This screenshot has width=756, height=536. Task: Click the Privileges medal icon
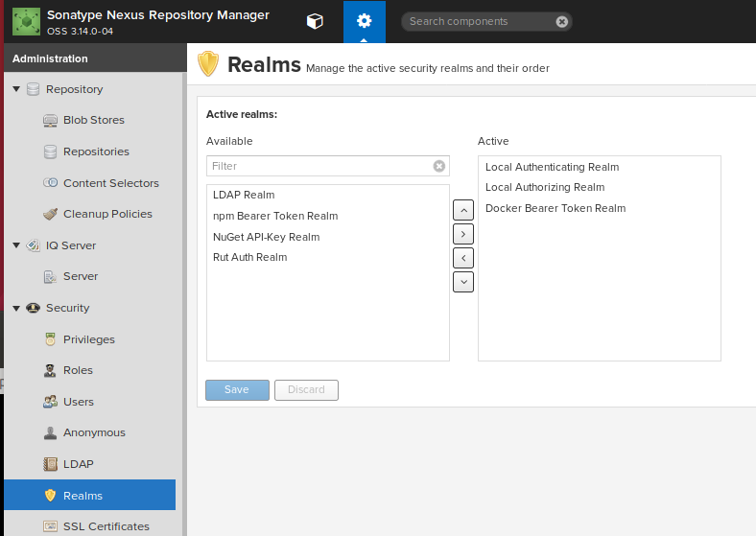click(50, 339)
